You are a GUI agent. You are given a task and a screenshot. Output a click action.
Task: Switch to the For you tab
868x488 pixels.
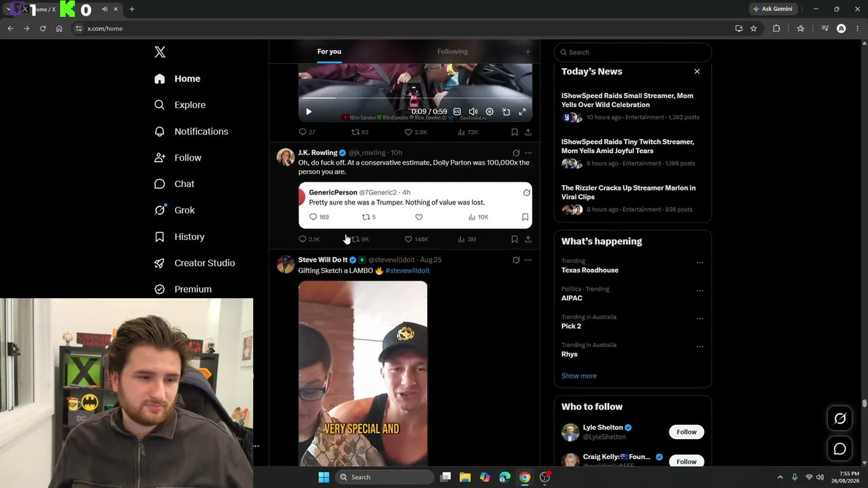click(329, 52)
